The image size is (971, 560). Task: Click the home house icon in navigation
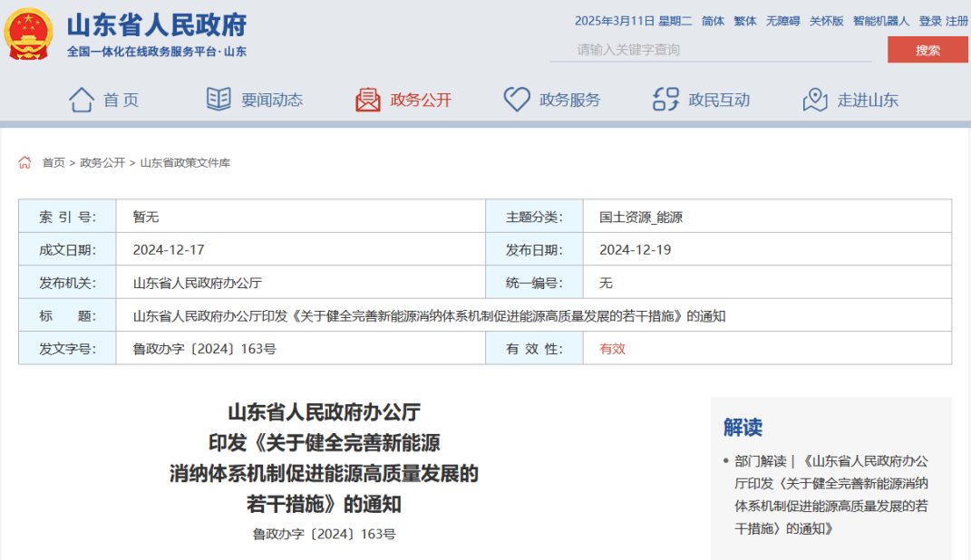[x=81, y=100]
